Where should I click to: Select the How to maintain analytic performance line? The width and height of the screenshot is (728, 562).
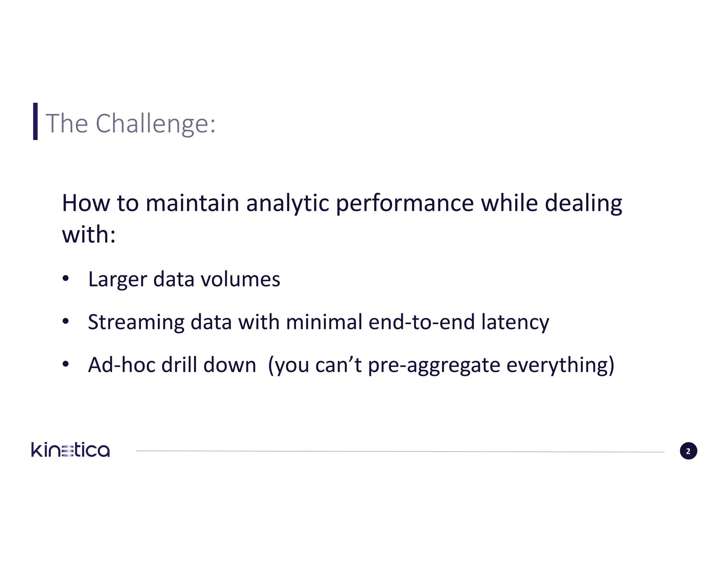[x=342, y=203]
